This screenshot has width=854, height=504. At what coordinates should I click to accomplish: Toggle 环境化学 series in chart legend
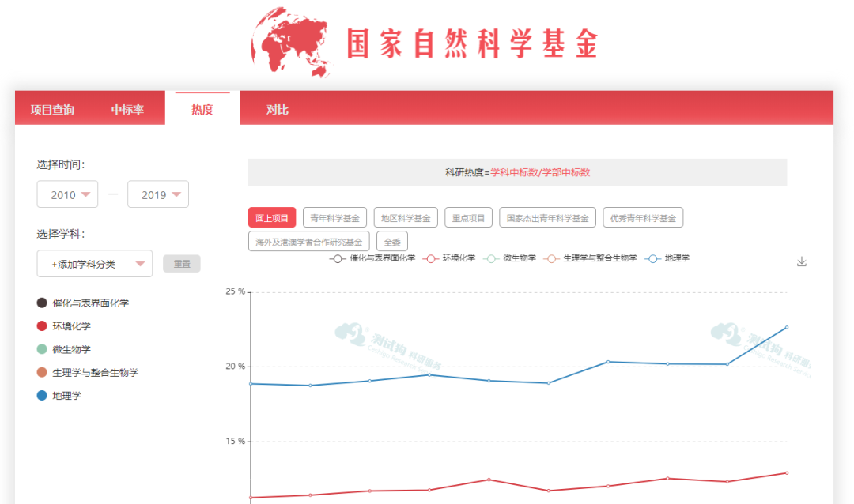[x=449, y=258]
